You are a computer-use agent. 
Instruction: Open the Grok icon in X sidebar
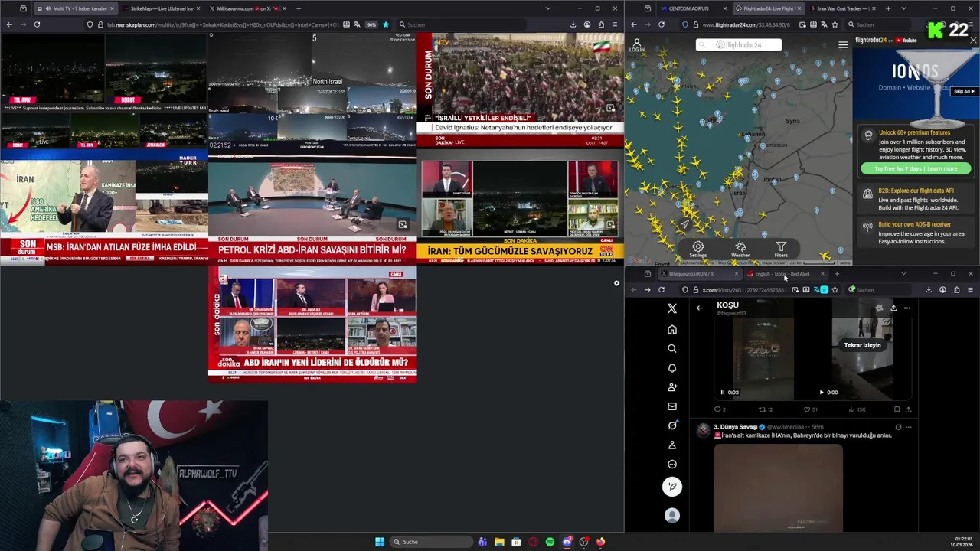tap(672, 425)
